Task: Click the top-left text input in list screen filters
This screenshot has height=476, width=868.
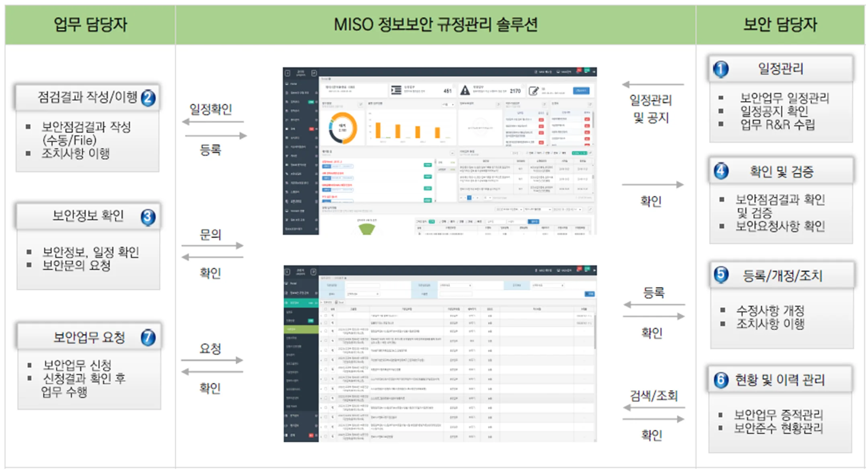Action: coord(363,286)
